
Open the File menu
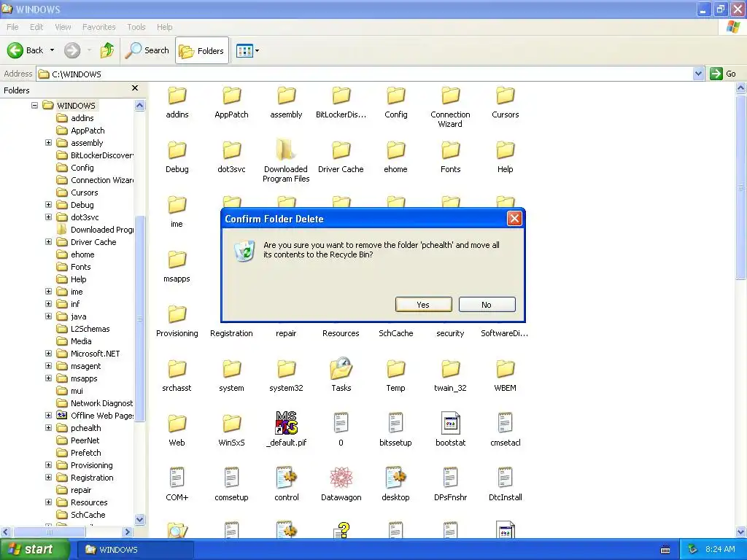12,27
